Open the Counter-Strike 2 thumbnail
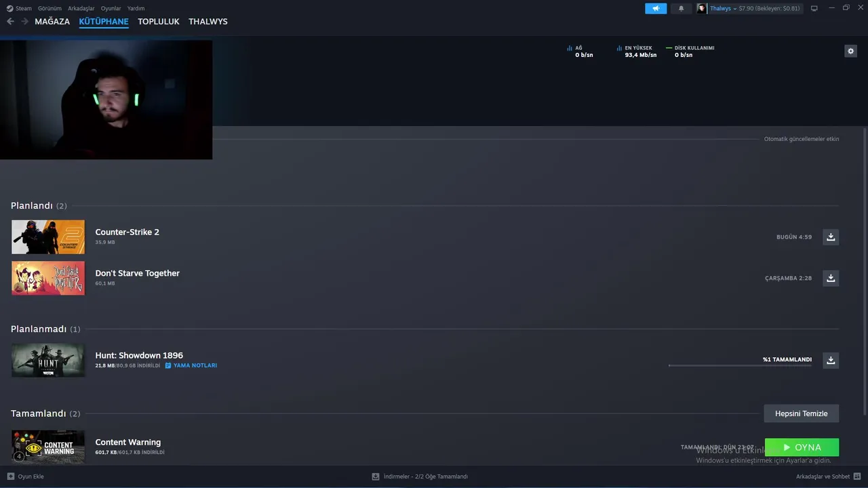 pos(48,237)
